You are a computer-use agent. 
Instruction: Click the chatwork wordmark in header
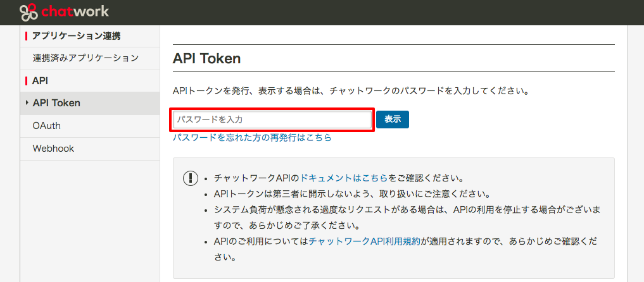pos(75,11)
